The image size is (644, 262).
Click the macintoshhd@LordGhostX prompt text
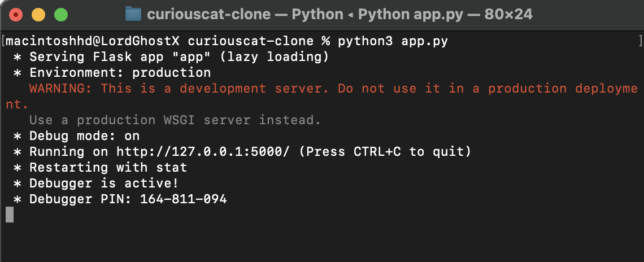[x=93, y=41]
